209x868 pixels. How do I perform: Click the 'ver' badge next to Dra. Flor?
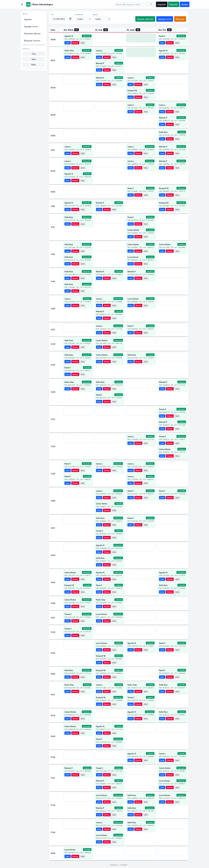pos(169,30)
